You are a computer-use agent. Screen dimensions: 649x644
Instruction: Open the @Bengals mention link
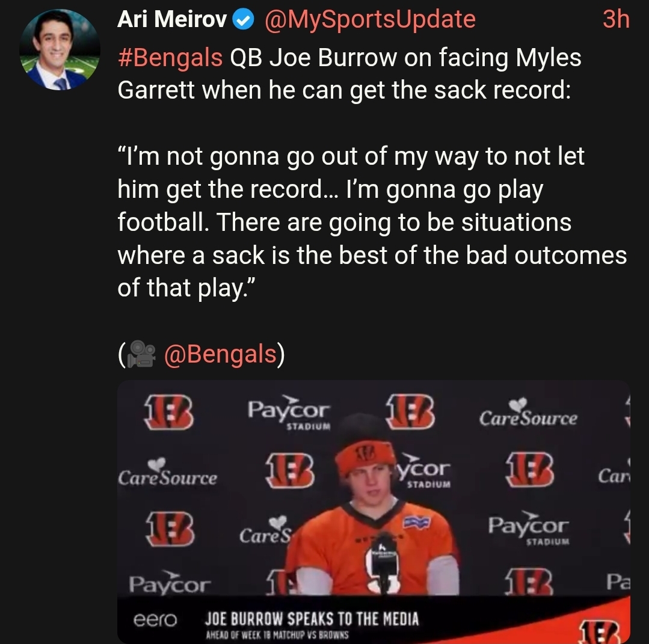click(220, 354)
